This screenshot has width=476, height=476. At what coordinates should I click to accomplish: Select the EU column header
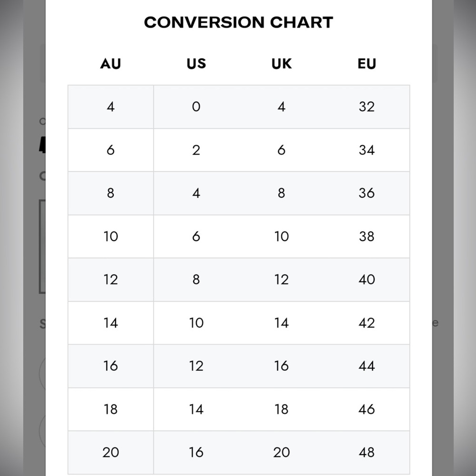pos(367,64)
